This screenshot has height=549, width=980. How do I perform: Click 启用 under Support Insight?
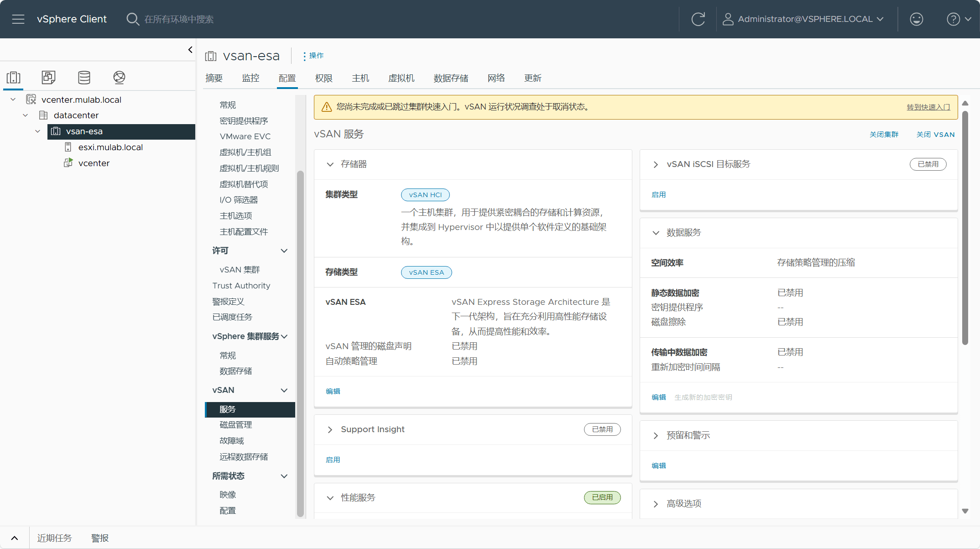point(333,460)
